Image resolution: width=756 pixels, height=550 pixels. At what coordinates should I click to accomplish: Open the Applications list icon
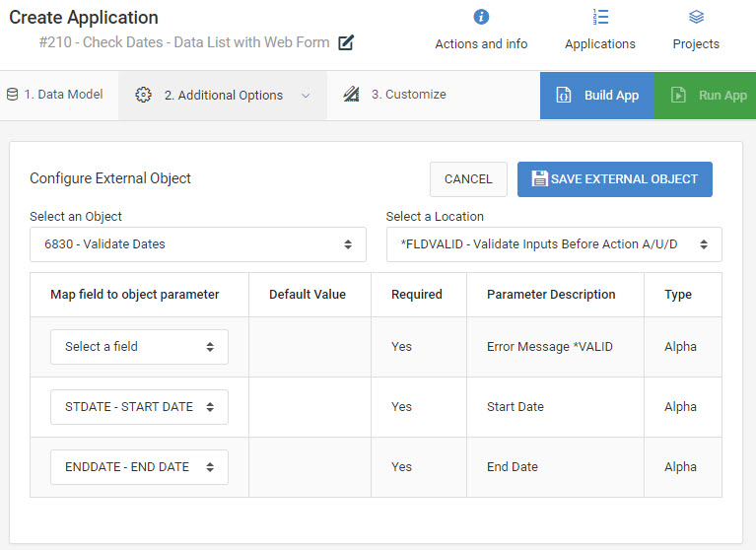click(x=600, y=17)
